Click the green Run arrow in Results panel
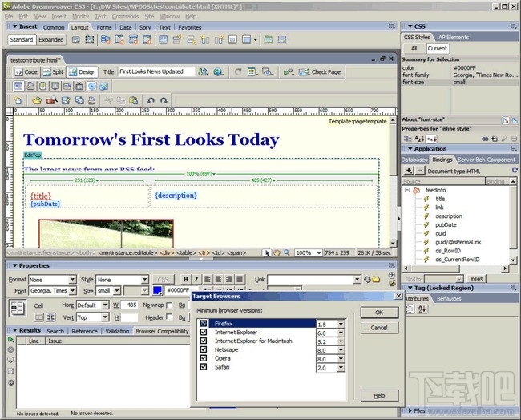The height and width of the screenshot is (420, 521). (x=10, y=340)
